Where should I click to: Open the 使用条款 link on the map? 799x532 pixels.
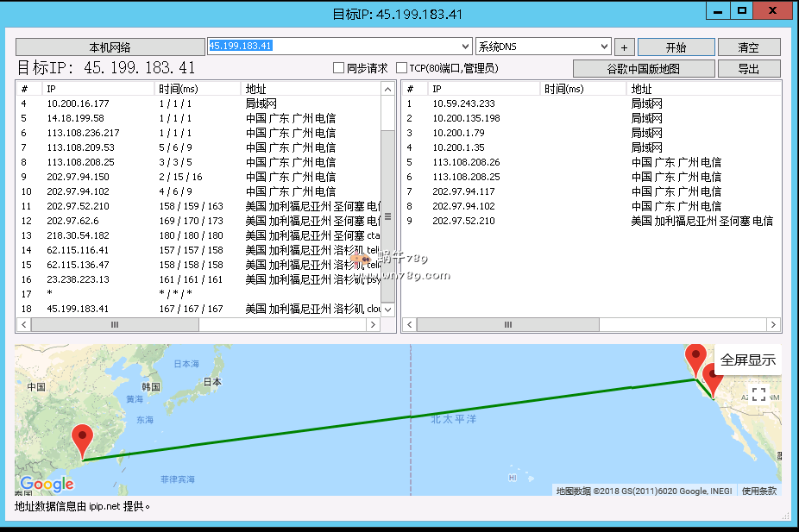759,491
